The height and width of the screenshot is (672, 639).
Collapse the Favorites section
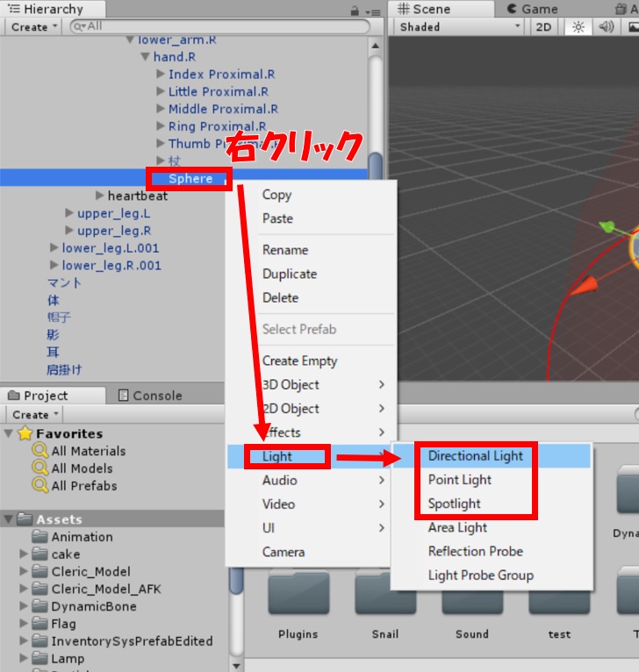(10, 433)
